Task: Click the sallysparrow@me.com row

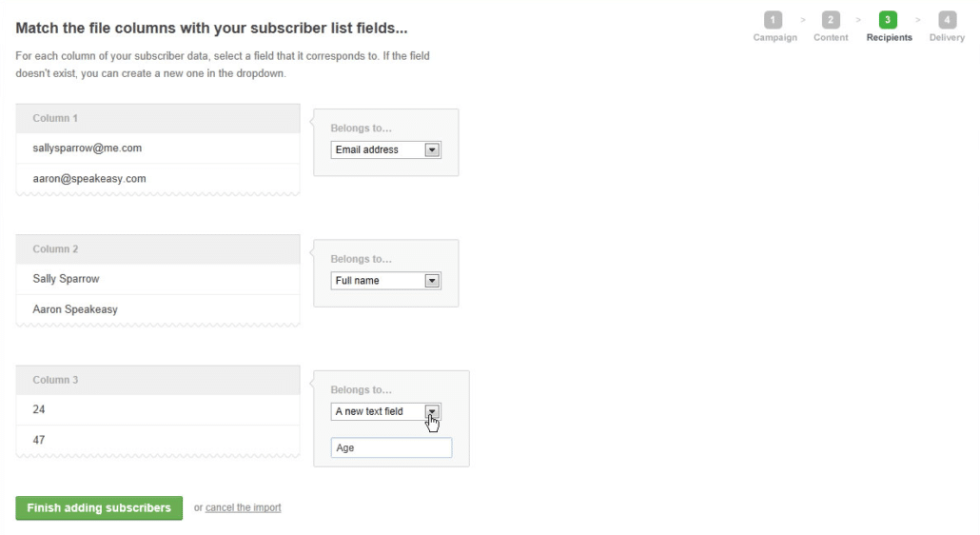Action: (x=158, y=149)
